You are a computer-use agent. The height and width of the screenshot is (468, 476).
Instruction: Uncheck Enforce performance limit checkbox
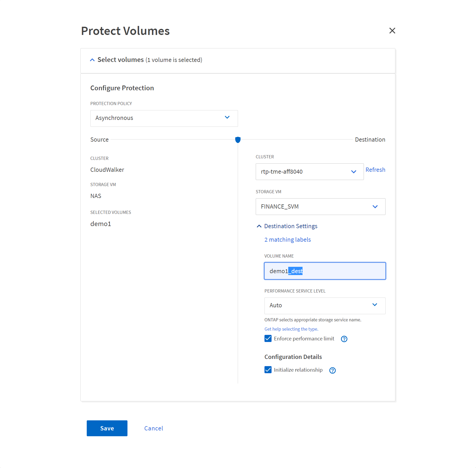pyautogui.click(x=268, y=339)
